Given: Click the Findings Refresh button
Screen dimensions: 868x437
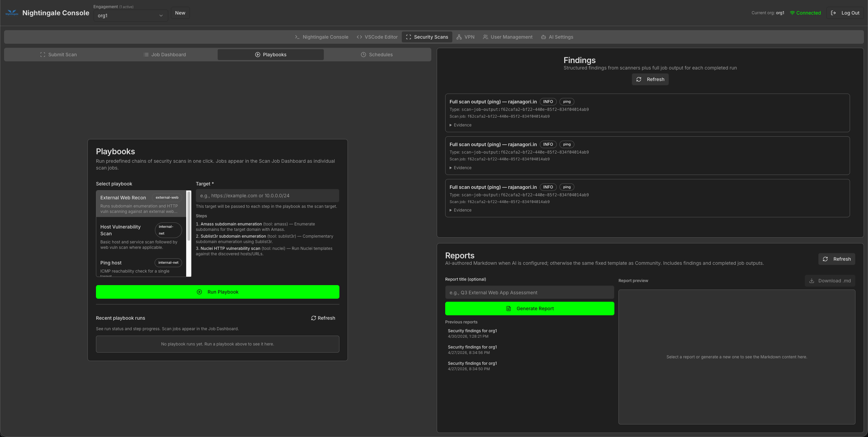Looking at the screenshot, I should click(x=650, y=79).
